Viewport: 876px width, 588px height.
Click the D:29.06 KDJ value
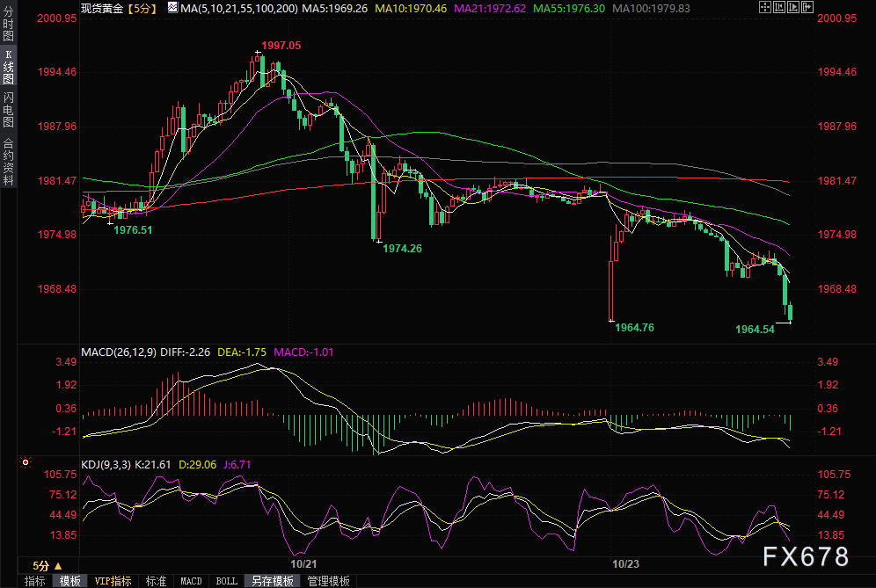click(x=197, y=465)
